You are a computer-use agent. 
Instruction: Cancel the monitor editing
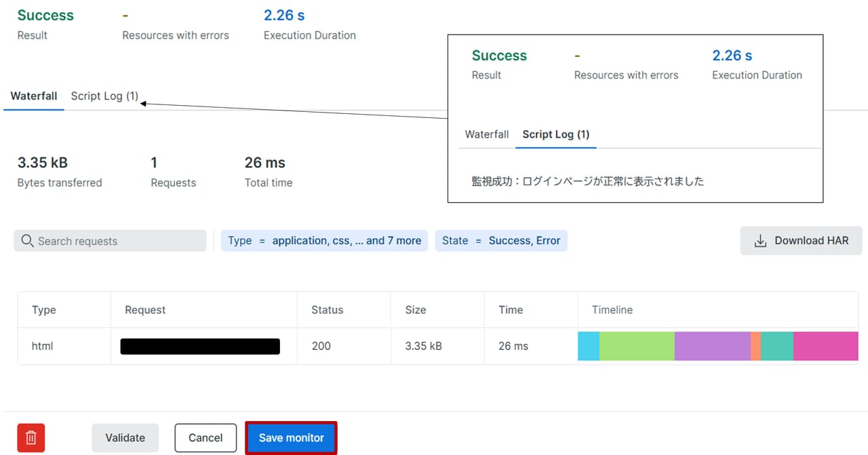205,438
